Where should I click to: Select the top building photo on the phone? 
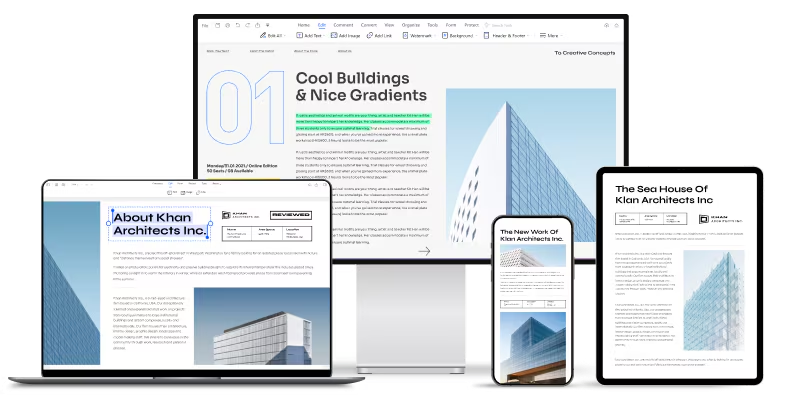[533, 256]
